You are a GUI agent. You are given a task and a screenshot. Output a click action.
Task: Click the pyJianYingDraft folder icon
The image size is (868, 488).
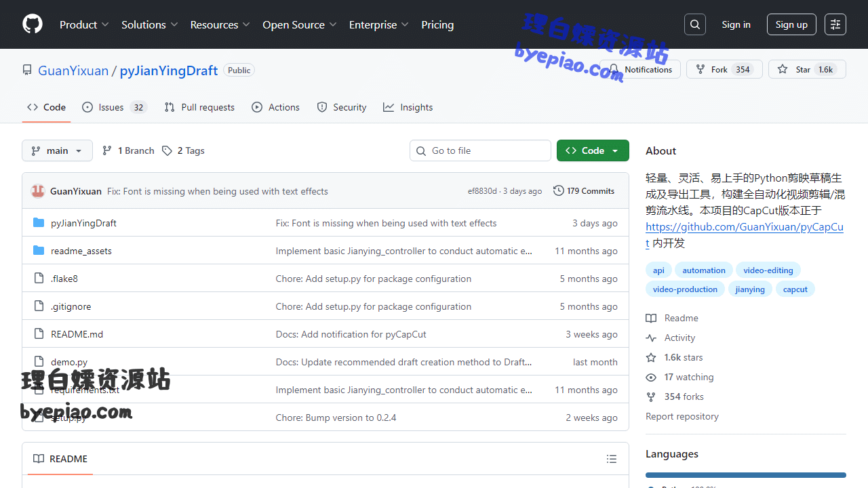[39, 223]
